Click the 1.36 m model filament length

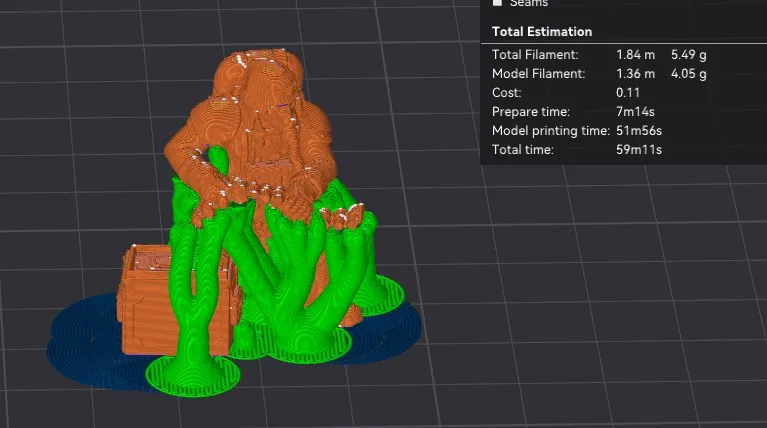coord(635,74)
